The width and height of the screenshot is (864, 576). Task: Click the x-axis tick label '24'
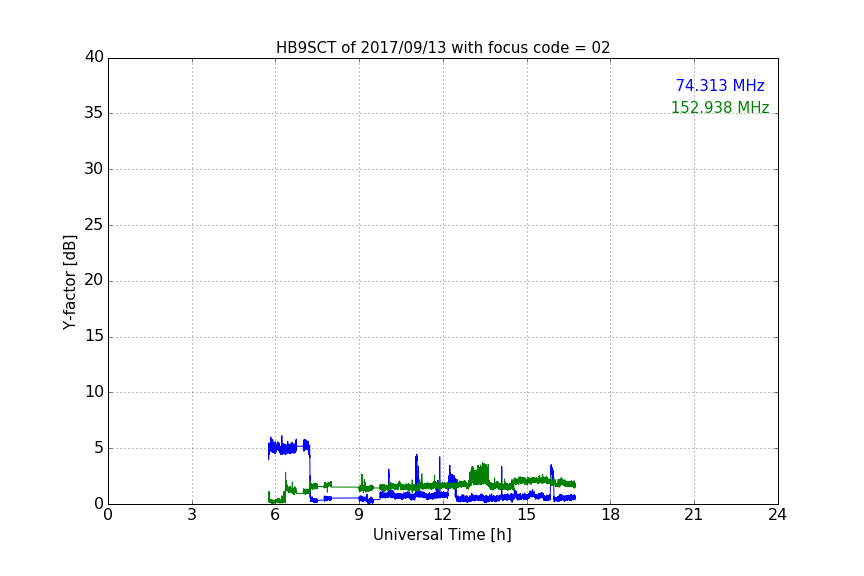point(777,515)
